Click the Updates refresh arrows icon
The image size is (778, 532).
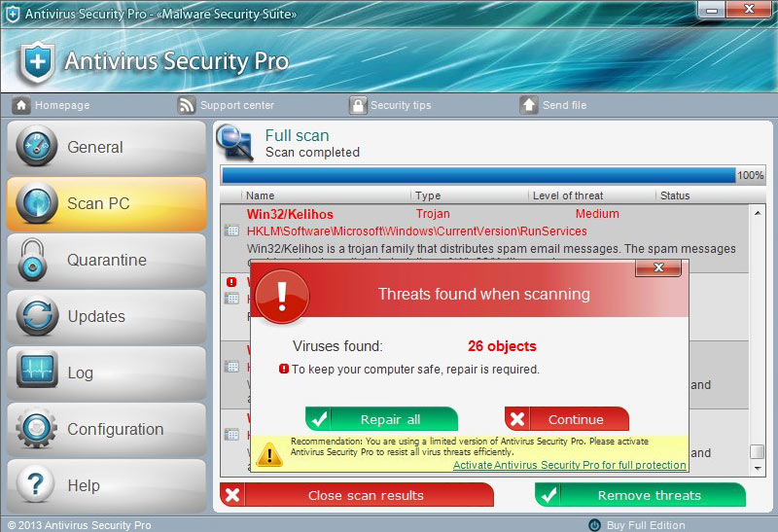pos(37,316)
